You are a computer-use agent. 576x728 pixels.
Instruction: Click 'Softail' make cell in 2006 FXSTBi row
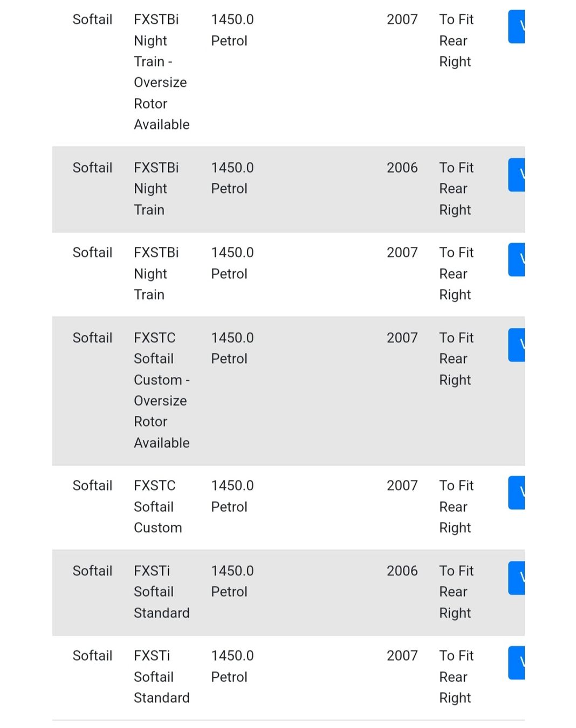92,168
